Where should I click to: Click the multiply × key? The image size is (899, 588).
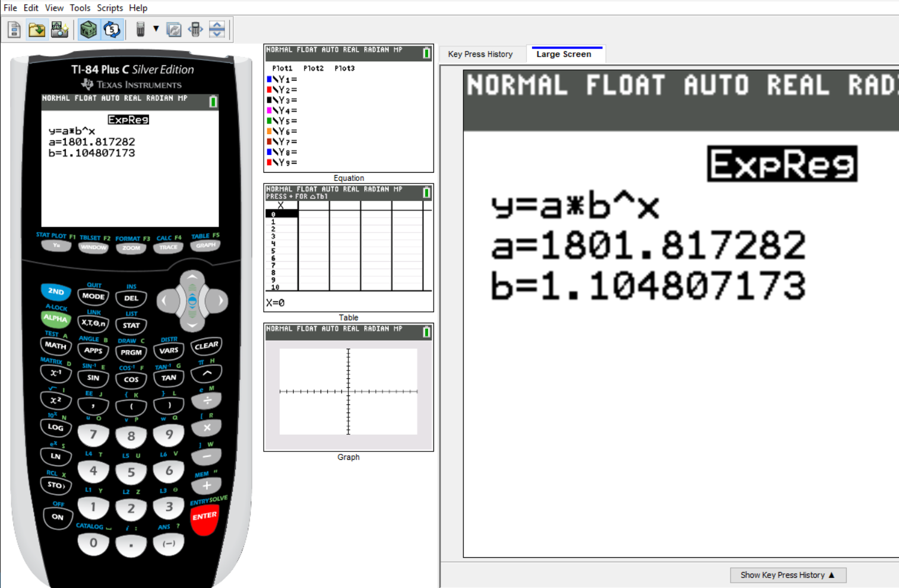(x=207, y=428)
